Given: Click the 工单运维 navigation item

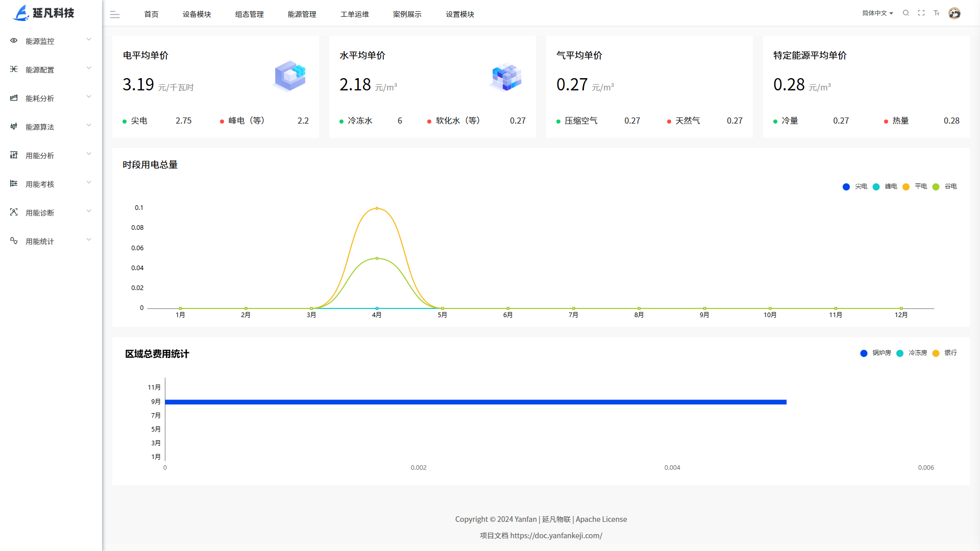Looking at the screenshot, I should click(x=354, y=14).
